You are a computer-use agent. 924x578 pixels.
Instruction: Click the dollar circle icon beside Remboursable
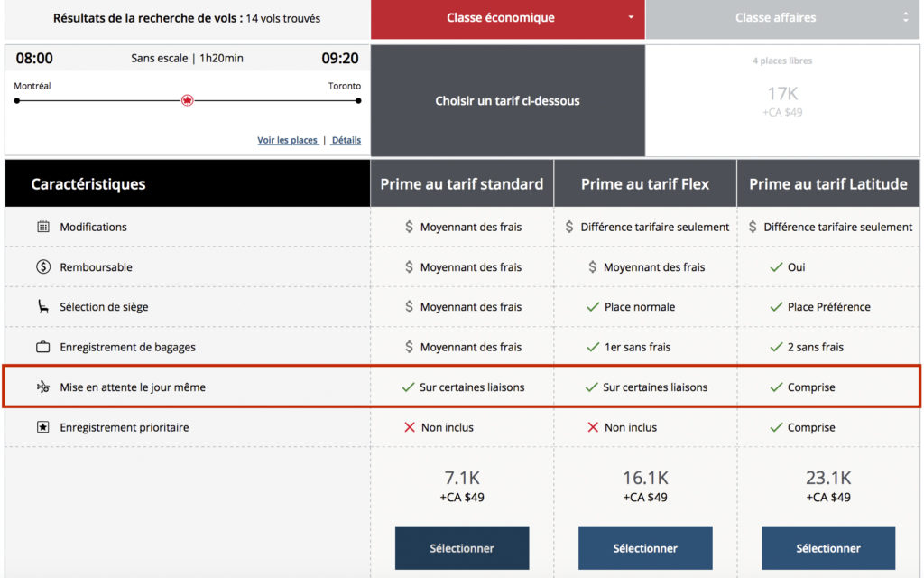[43, 267]
